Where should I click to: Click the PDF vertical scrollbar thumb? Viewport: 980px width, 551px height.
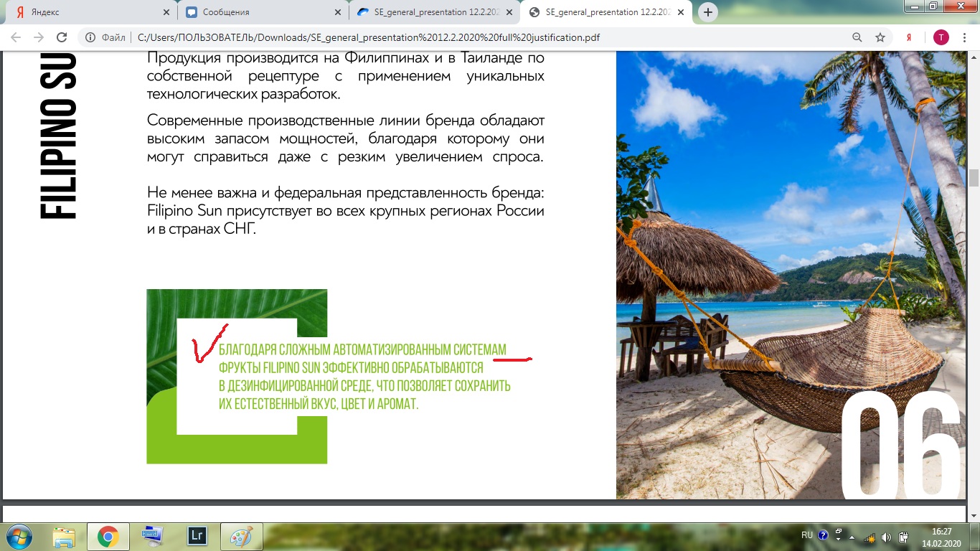[x=974, y=178]
